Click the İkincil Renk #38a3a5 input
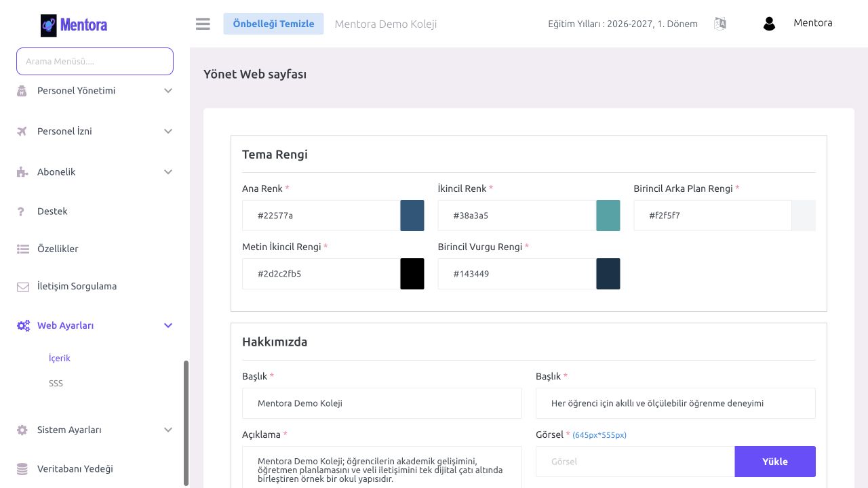The width and height of the screenshot is (868, 488). pos(517,216)
